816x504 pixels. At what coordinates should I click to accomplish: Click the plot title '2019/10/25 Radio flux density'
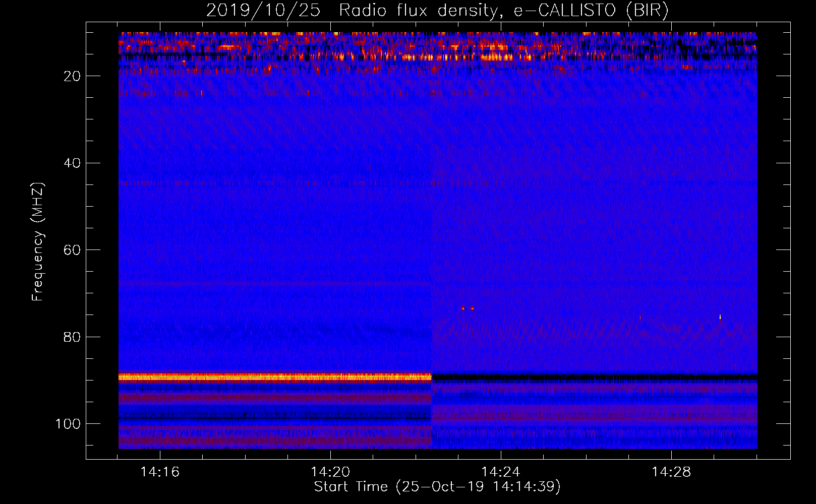(437, 10)
